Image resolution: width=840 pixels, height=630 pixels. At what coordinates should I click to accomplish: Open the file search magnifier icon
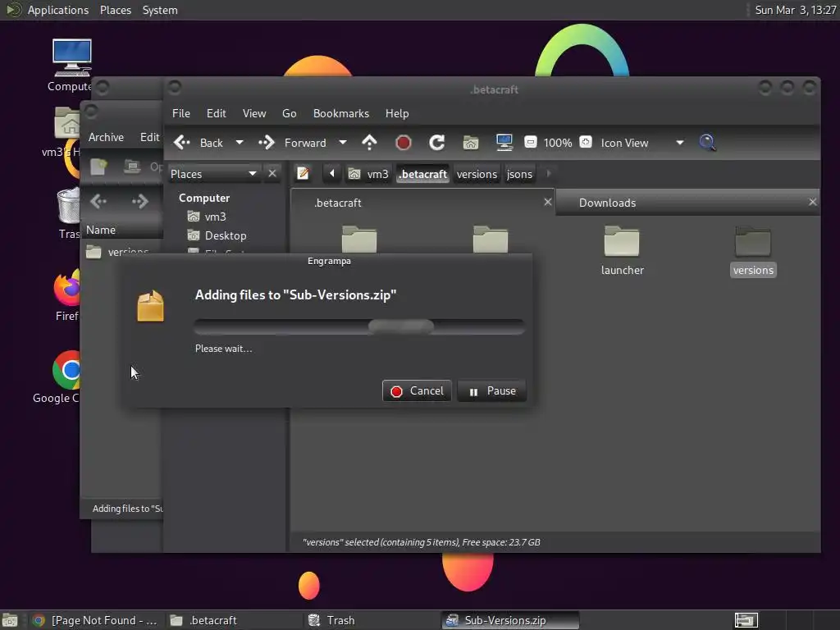(x=707, y=143)
